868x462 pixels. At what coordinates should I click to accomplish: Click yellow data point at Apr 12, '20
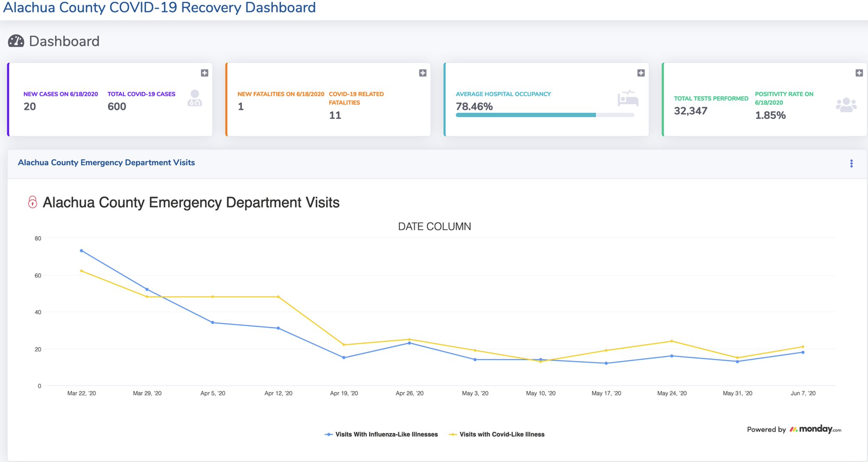278,297
